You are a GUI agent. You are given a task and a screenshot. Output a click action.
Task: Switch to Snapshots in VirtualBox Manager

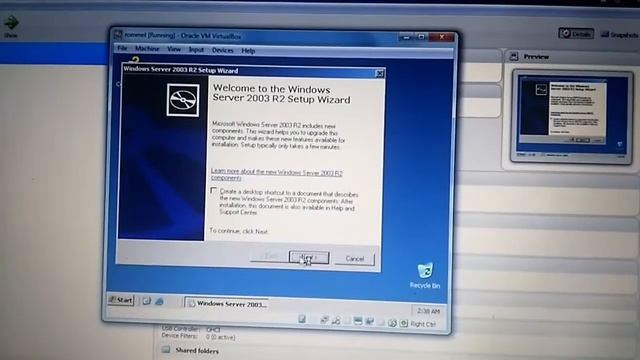pos(619,35)
